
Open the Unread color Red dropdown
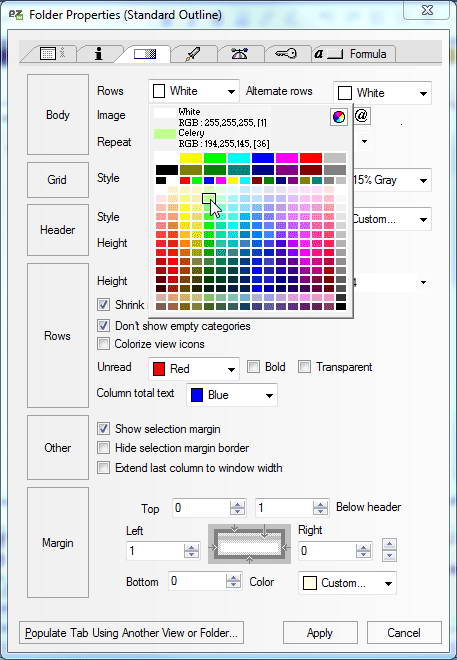[194, 369]
